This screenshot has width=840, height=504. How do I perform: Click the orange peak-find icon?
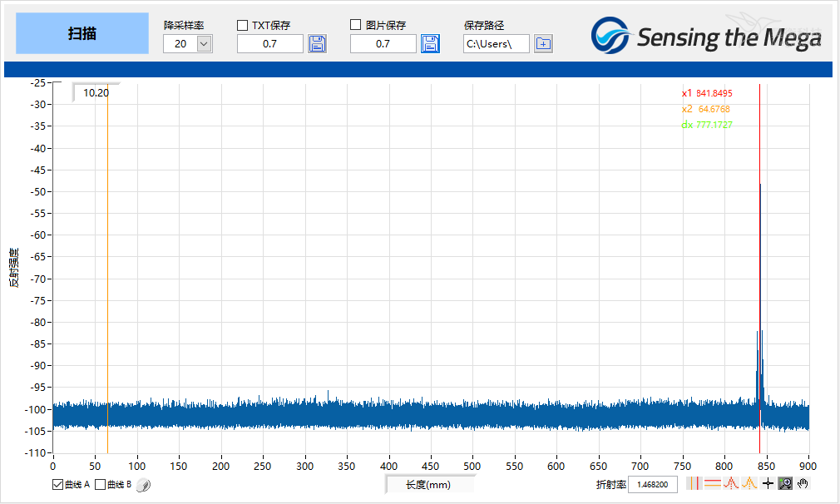(749, 483)
